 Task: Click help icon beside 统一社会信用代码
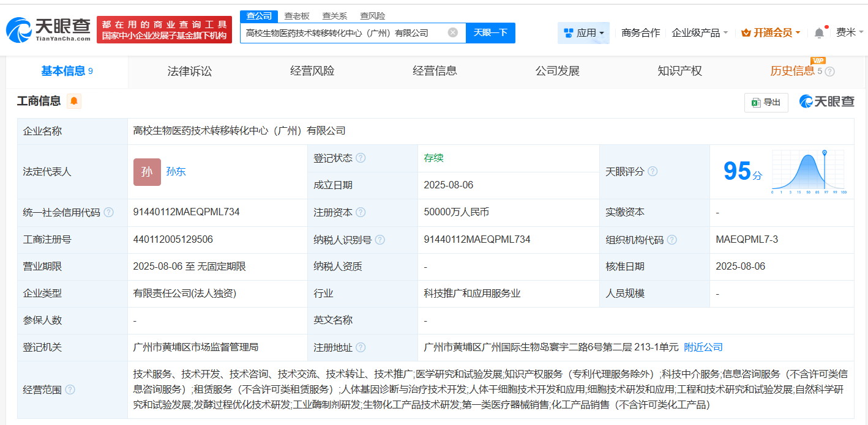(x=108, y=213)
